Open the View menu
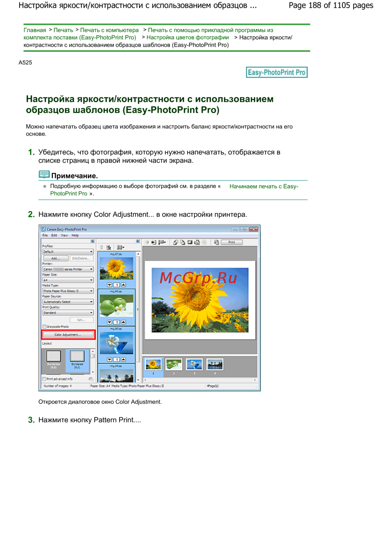 [64, 235]
